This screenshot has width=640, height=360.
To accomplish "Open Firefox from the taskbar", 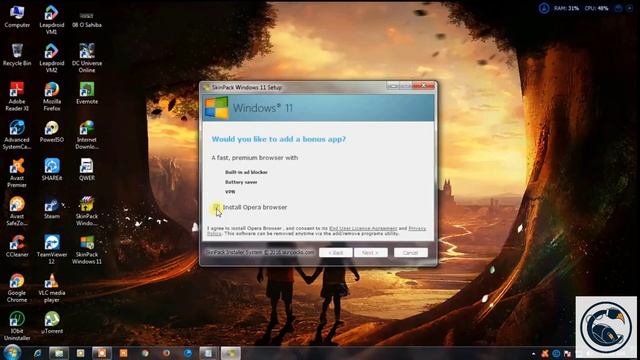I will click(167, 353).
